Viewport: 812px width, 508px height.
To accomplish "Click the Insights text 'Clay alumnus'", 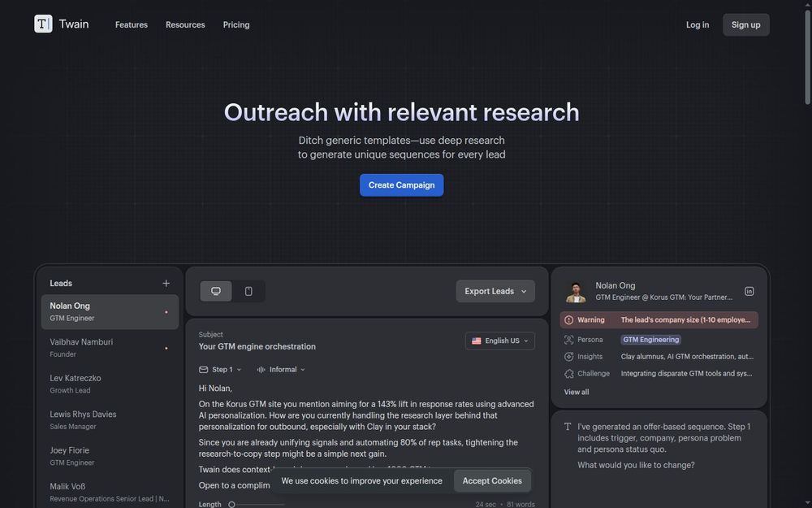I will tap(642, 357).
